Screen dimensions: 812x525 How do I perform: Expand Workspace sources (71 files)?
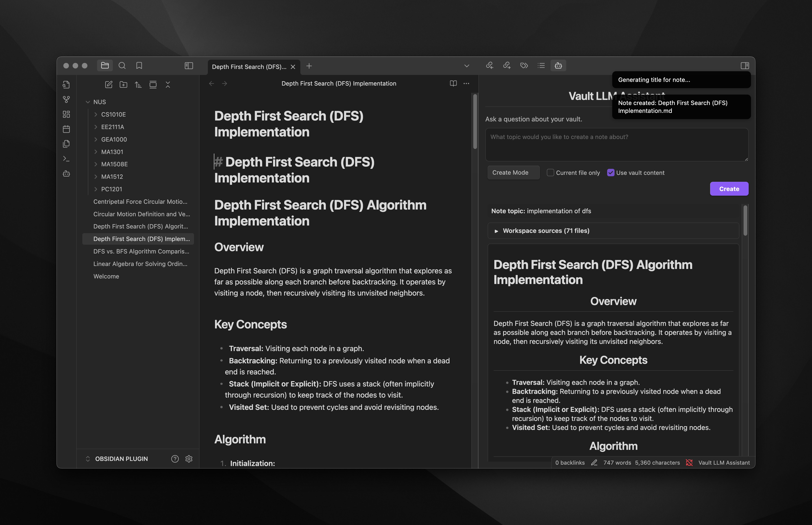(546, 231)
